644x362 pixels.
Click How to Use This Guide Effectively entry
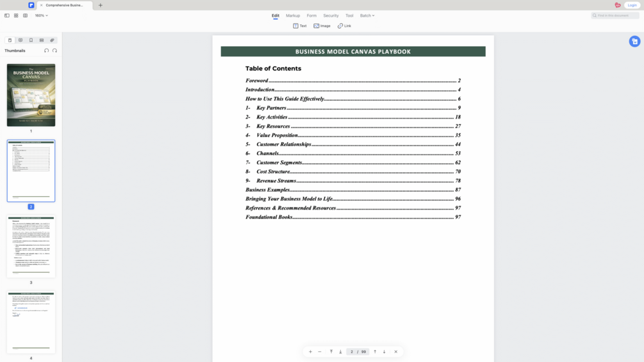pyautogui.click(x=353, y=99)
